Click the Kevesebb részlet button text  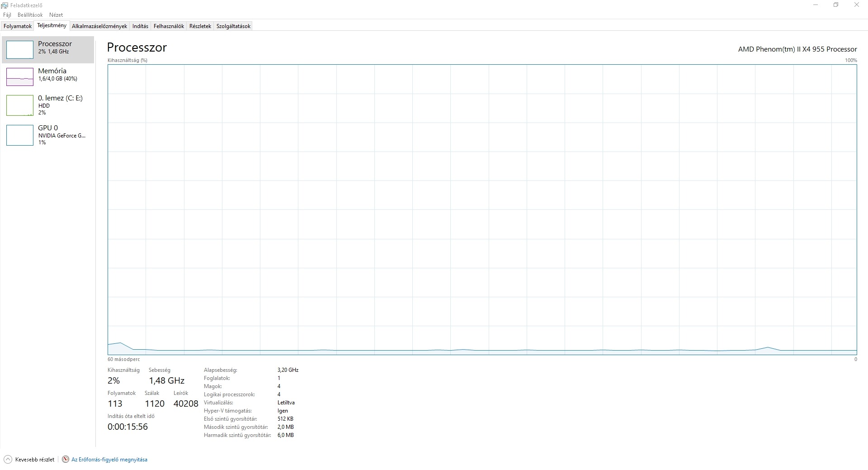pyautogui.click(x=35, y=460)
